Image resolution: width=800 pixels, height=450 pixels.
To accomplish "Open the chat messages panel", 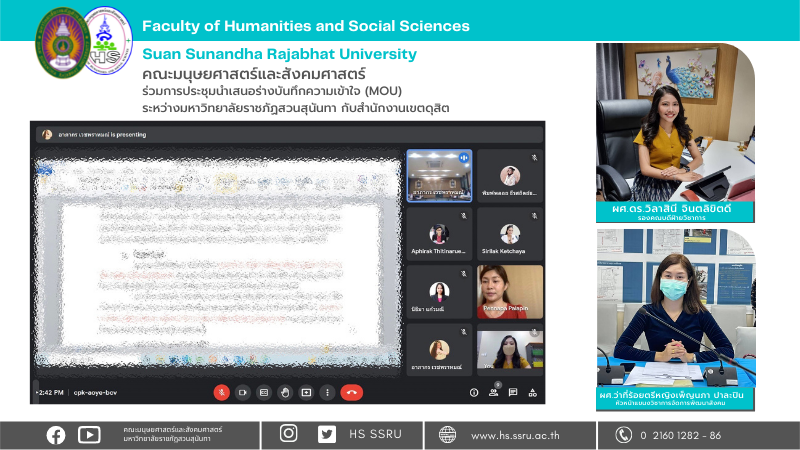I will click(512, 393).
